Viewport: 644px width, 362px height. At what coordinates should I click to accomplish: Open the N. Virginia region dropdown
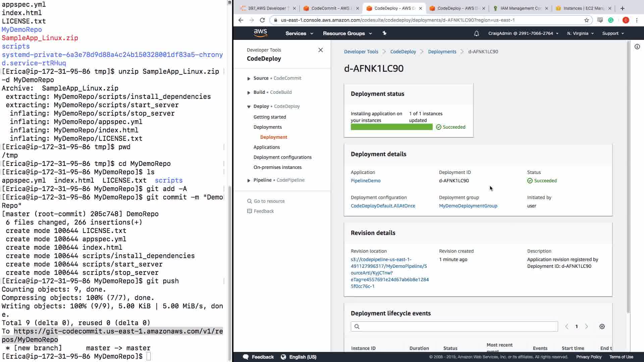pyautogui.click(x=580, y=34)
